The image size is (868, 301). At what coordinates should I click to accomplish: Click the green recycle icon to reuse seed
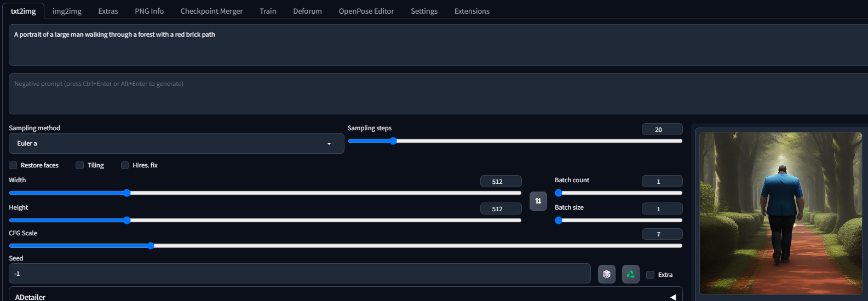tap(631, 274)
